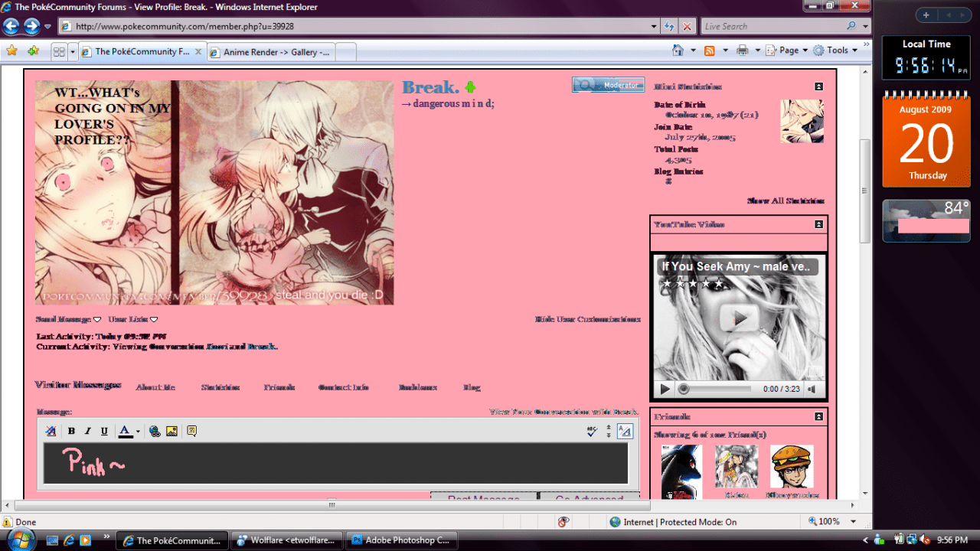Screen dimensions: 980x551
Task: Toggle Underline formatting in the message editor
Action: tap(104, 431)
